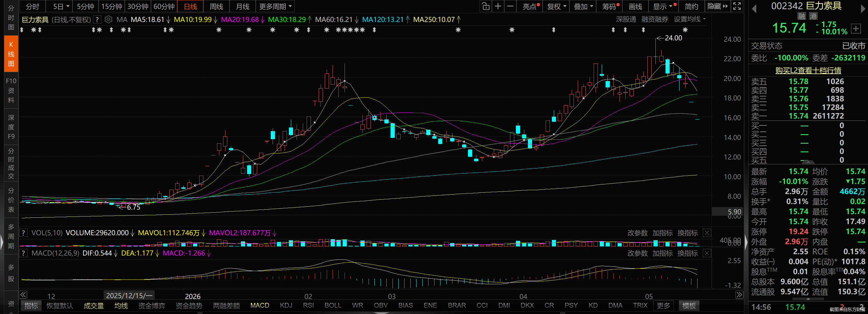Open the 深度F9 sidebar tab
The height and width of the screenshot is (314, 868).
click(11, 127)
